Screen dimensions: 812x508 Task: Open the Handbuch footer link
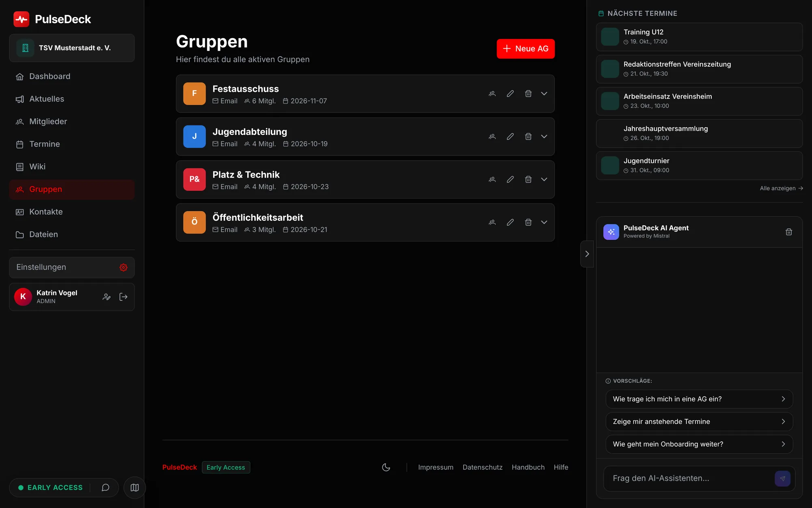tap(528, 467)
